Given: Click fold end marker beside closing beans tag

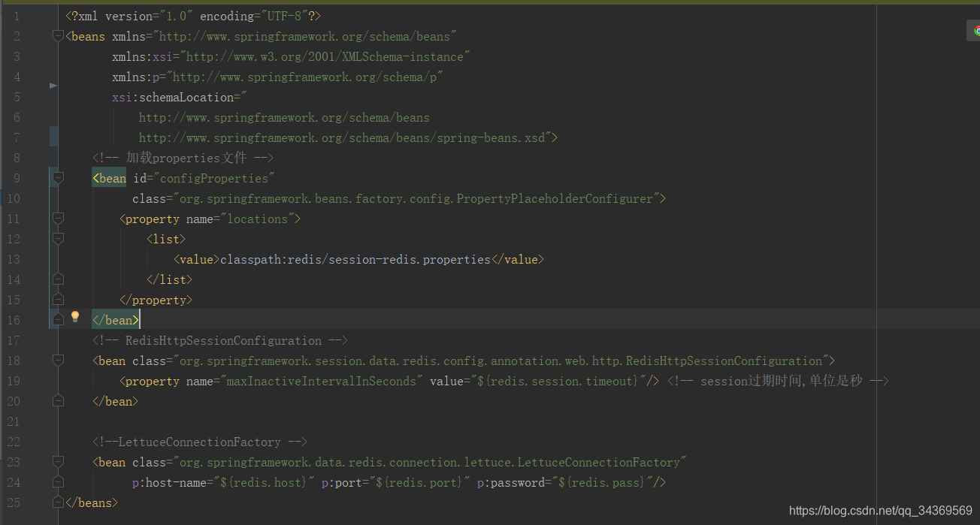Looking at the screenshot, I should pos(58,502).
